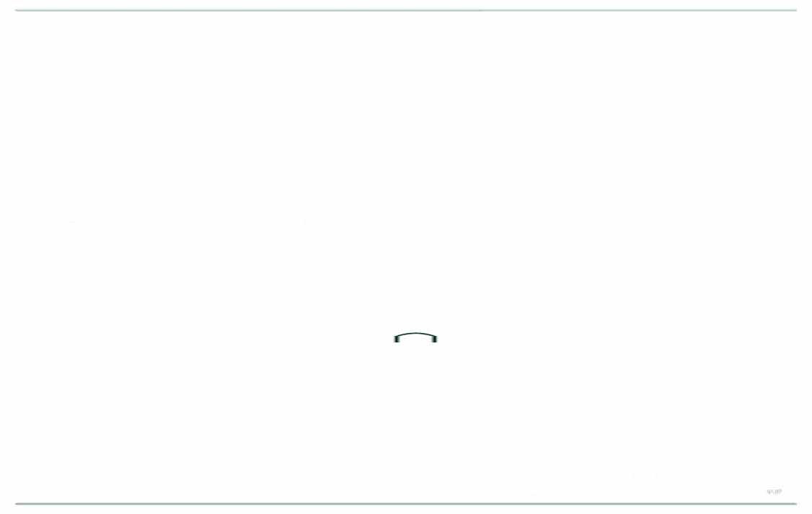Viewport: 812px width, 514px height.
Task: Click the gray horizontal line along the bottom edge
Action: coord(406,504)
